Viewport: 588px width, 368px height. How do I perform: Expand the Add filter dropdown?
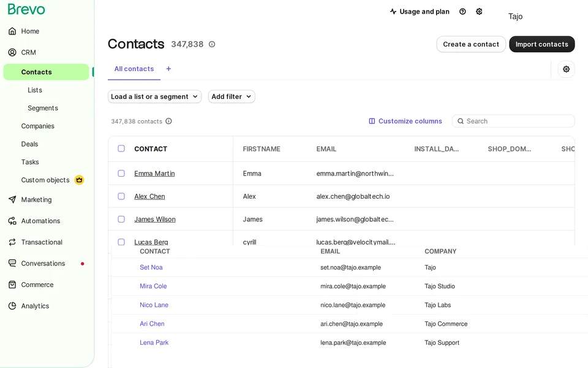[x=232, y=96]
